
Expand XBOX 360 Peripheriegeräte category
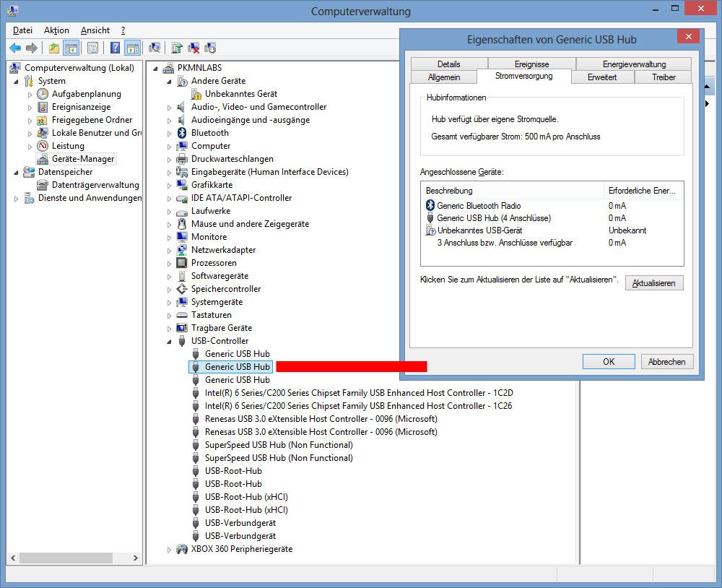[170, 550]
